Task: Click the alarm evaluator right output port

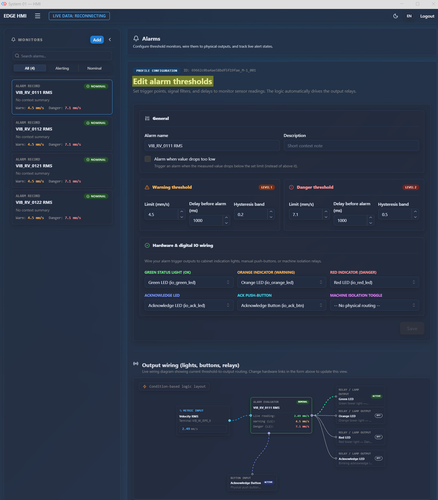Action: click(312, 416)
